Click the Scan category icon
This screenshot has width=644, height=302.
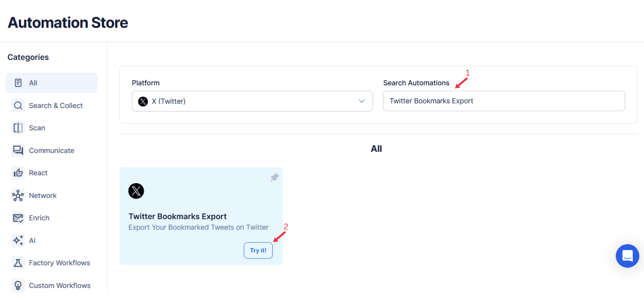click(x=18, y=128)
